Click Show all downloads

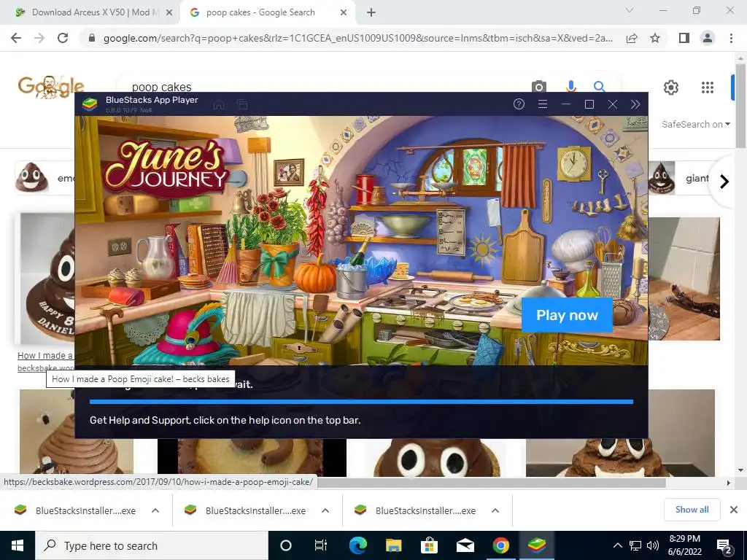692,510
